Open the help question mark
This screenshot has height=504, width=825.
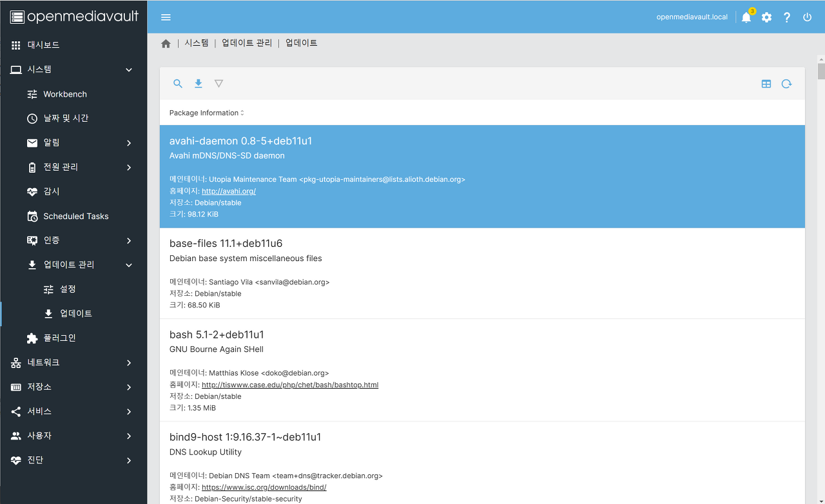787,17
